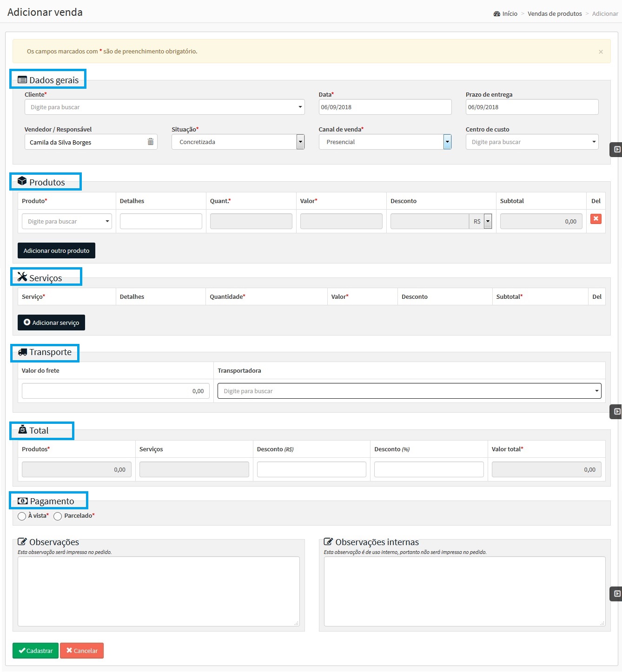This screenshot has width=622, height=672.
Task: Click the product Detalhes input field
Action: tap(161, 221)
